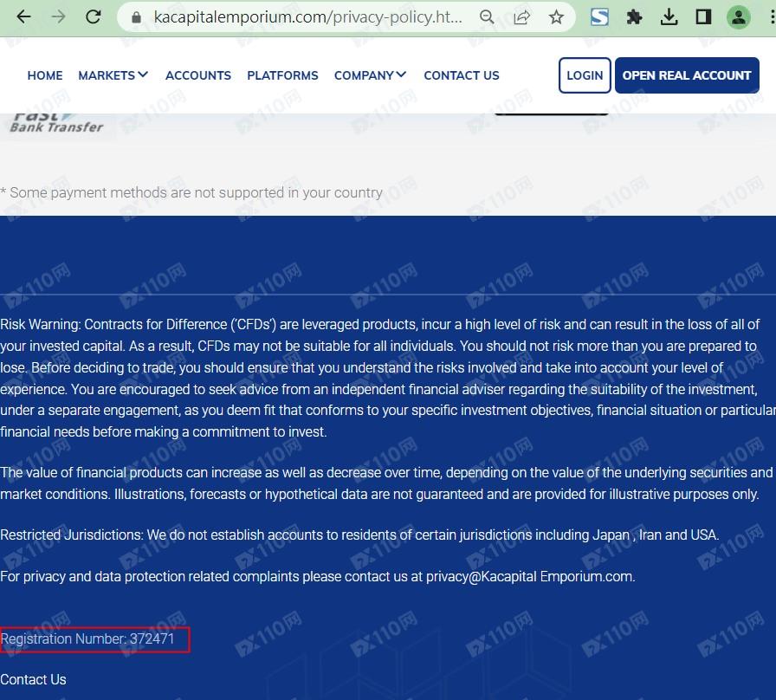This screenshot has width=776, height=700.
Task: Open the Extensions puzzle icon
Action: [634, 17]
